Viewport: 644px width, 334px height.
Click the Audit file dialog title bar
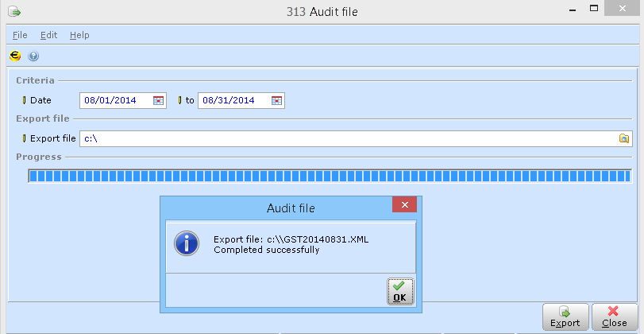[290, 208]
